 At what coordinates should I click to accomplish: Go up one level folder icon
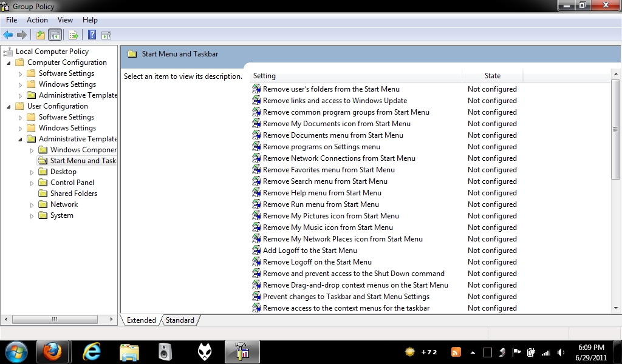41,35
